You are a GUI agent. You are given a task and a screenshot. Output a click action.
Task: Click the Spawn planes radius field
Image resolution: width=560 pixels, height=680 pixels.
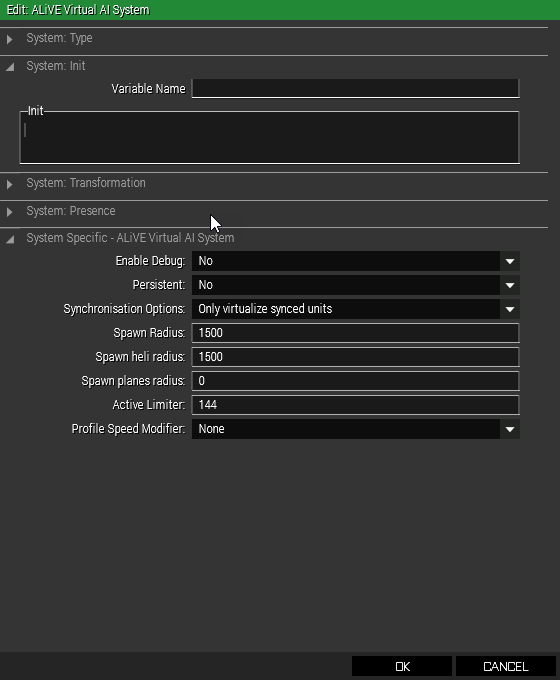[355, 381]
